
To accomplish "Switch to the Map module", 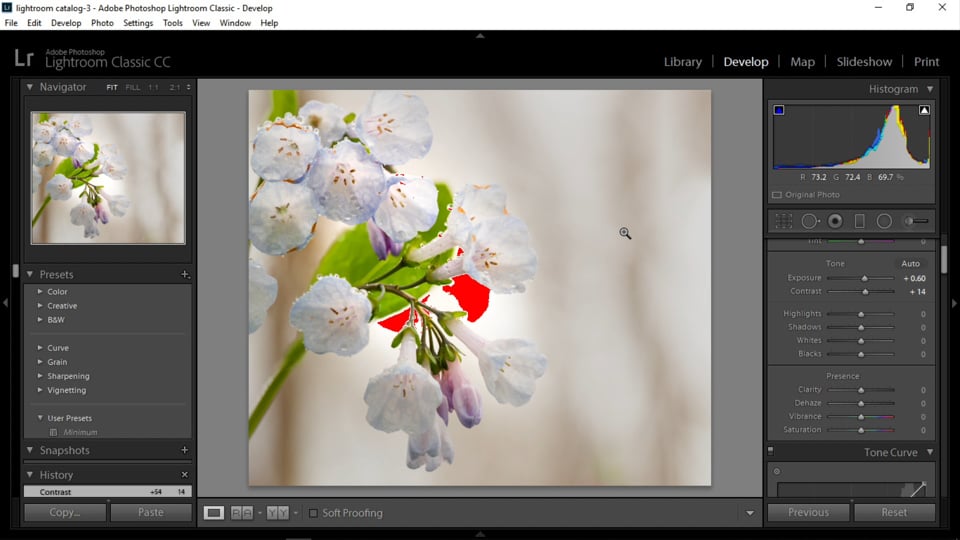I will coord(802,62).
